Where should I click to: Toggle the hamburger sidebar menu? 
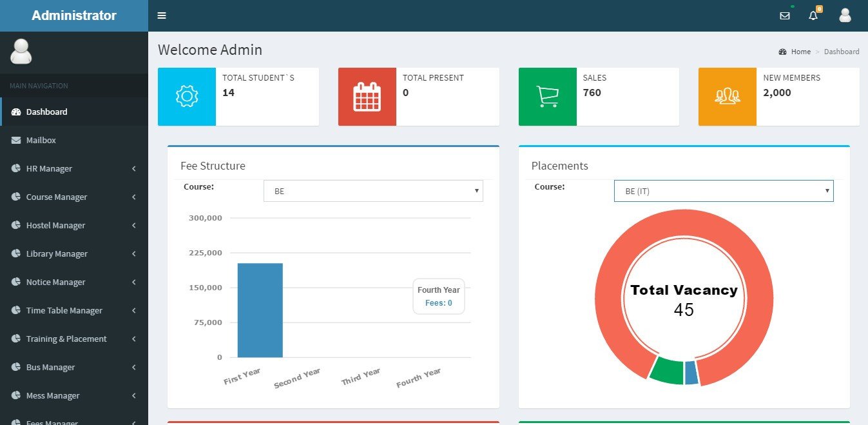(162, 15)
